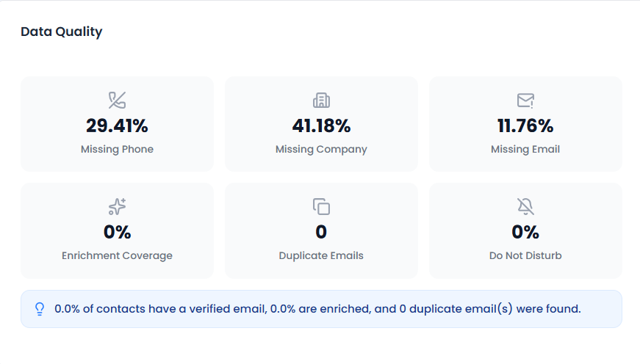Click the 0% value above Do Not Disturb
The image size is (640, 364).
click(x=525, y=232)
